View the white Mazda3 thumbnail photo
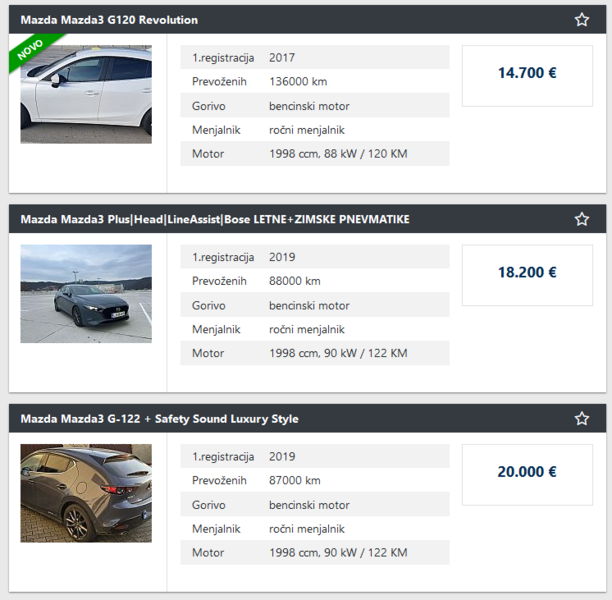Viewport: 612px width, 600px height. [x=86, y=94]
